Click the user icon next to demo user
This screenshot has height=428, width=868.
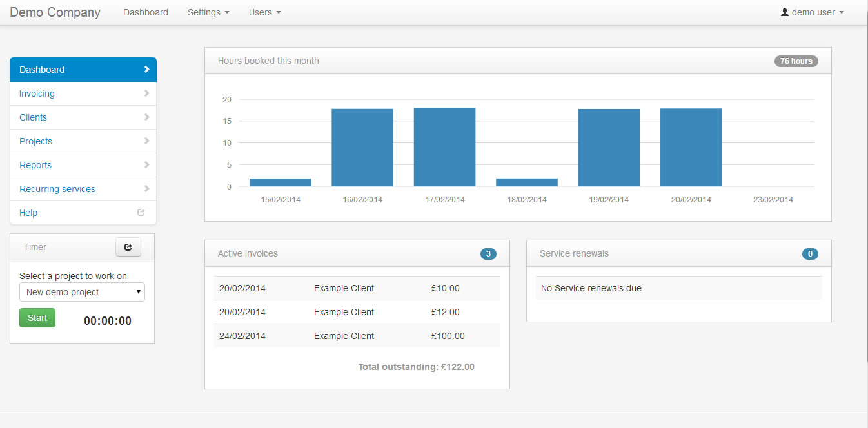pos(785,12)
